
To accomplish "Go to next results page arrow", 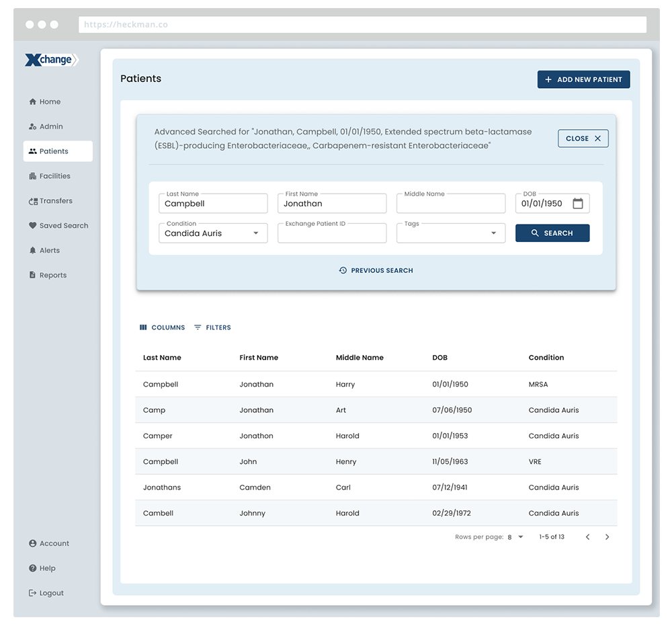I will tap(607, 537).
